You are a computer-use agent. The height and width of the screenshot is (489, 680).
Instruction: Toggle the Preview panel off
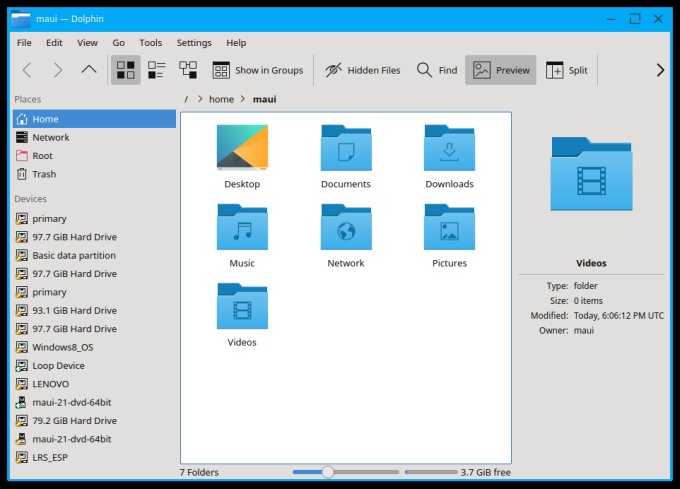tap(501, 70)
